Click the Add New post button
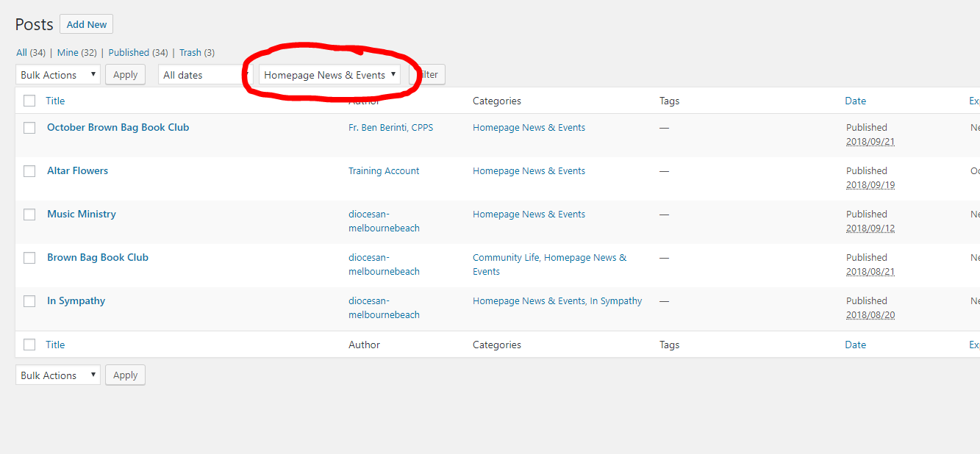Screen dimensions: 980x454 coord(86,24)
